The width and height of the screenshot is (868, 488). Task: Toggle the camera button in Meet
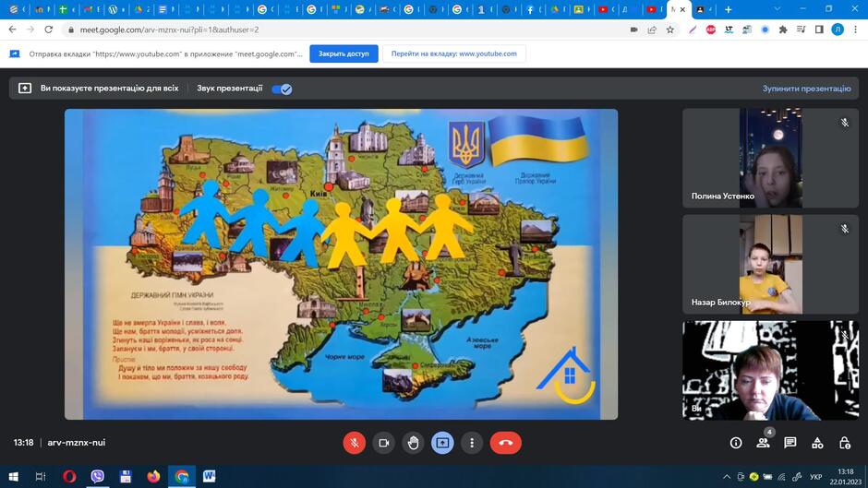pos(383,443)
